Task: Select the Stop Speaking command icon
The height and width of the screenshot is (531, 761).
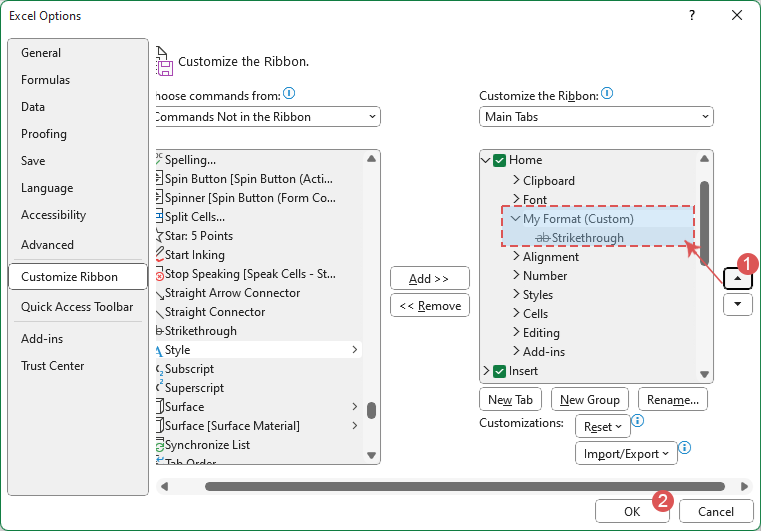Action: 158,274
